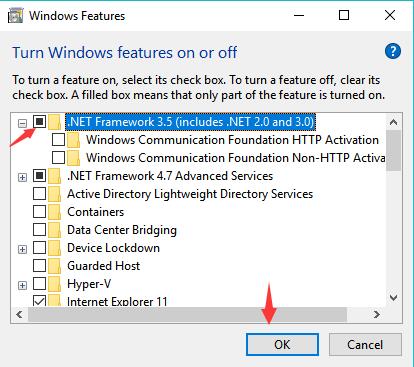The image size is (414, 367).
Task: Confirm changes with the OK button
Action: 282,344
